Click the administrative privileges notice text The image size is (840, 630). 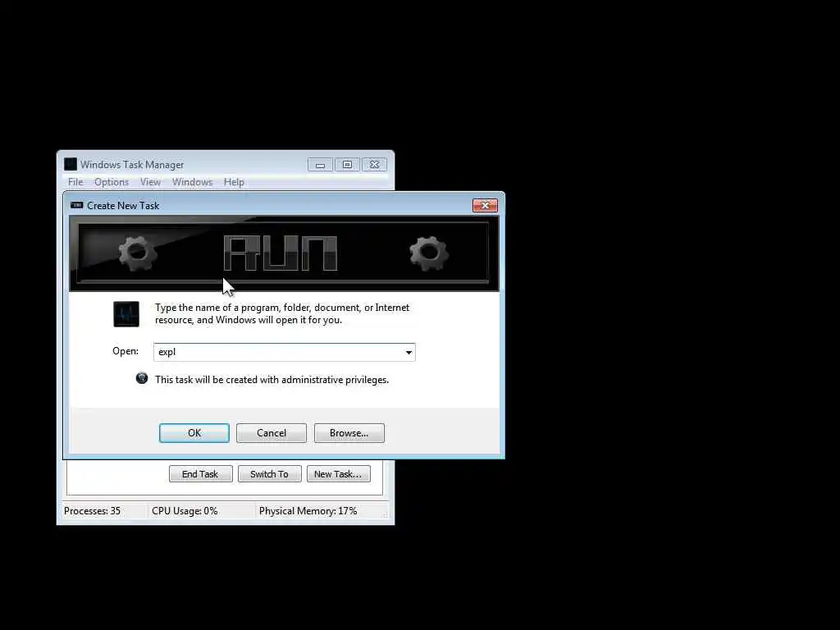click(272, 380)
